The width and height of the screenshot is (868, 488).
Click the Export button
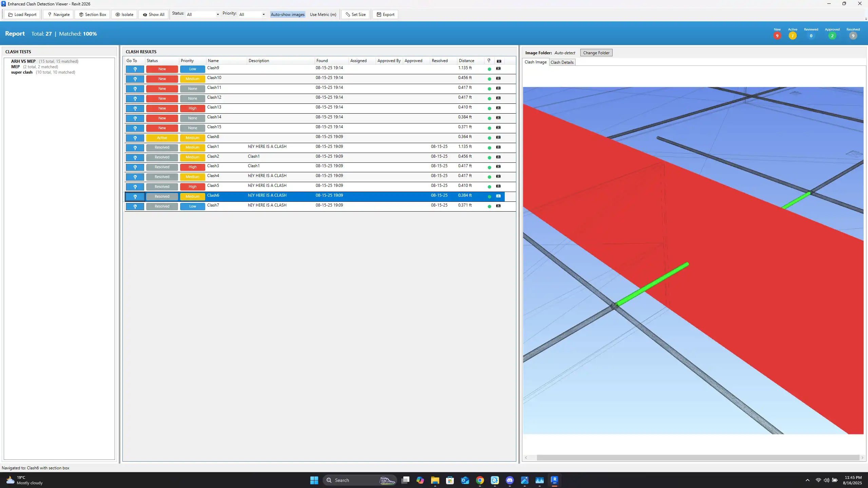point(385,15)
